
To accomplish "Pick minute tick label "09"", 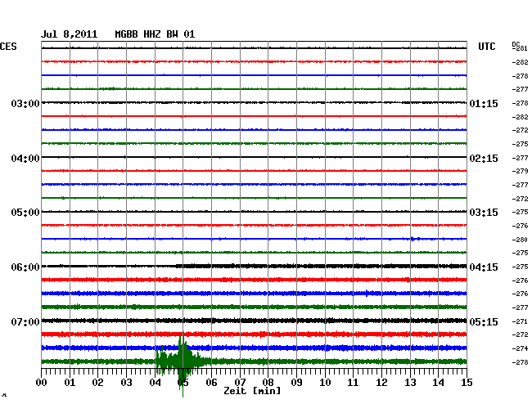I will 296,383.
